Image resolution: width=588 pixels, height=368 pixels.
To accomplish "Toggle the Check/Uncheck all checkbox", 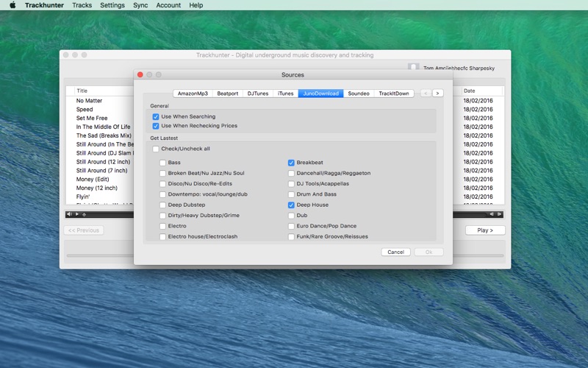I will click(x=156, y=149).
